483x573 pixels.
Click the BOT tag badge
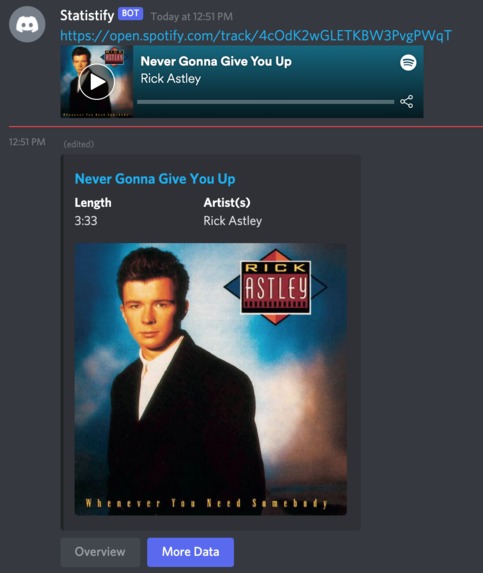[130, 14]
